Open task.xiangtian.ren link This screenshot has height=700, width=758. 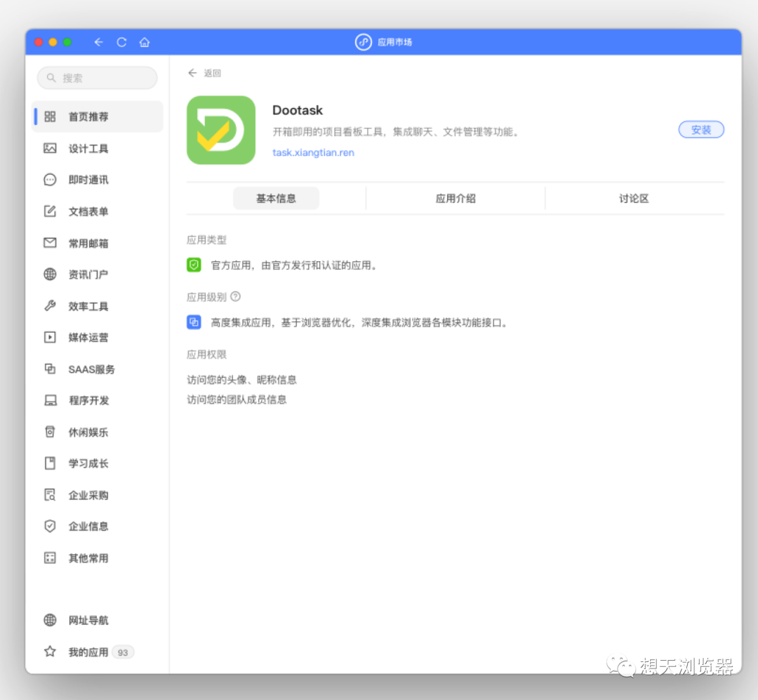click(313, 152)
